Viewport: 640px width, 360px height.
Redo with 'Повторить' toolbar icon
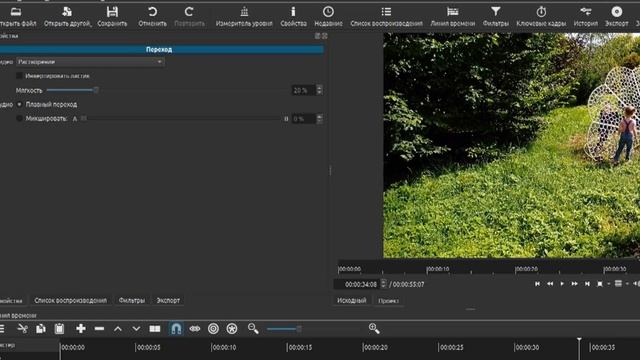(x=189, y=16)
